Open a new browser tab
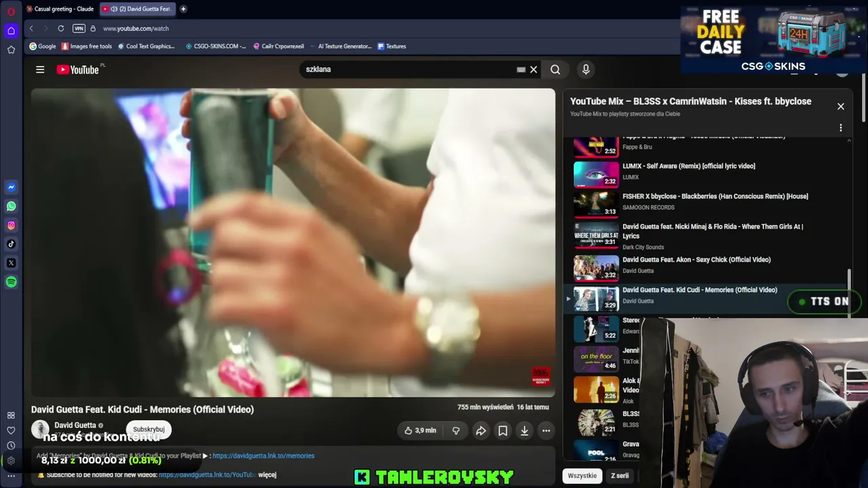 click(x=183, y=9)
